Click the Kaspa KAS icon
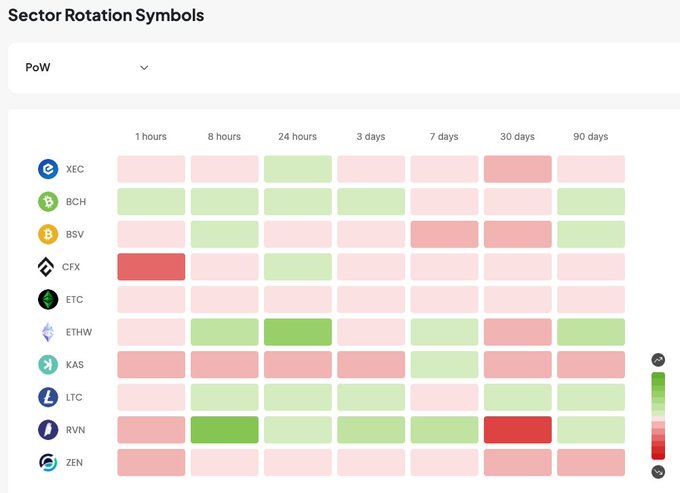This screenshot has width=680, height=493. coord(48,365)
